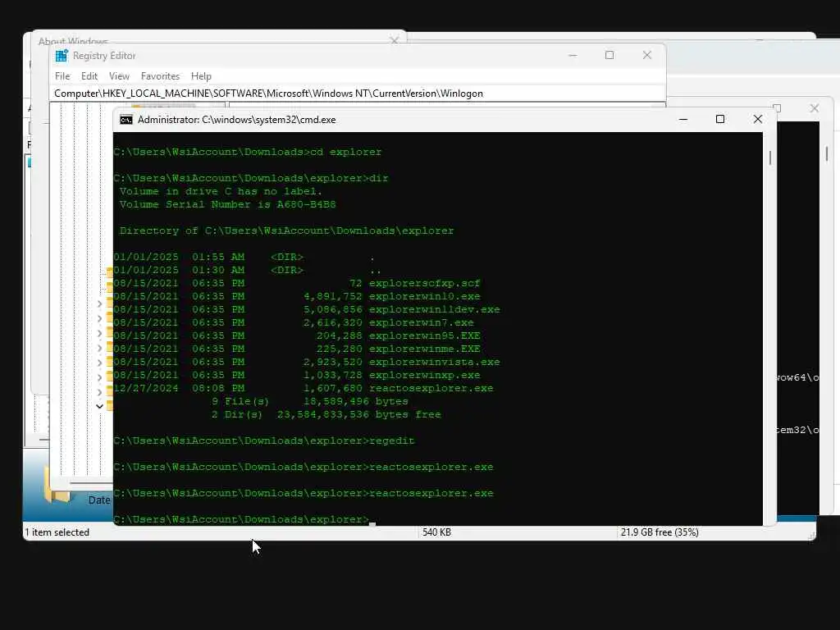Click '21.9 GB free (35%)' status text
840x630 pixels.
(x=660, y=532)
